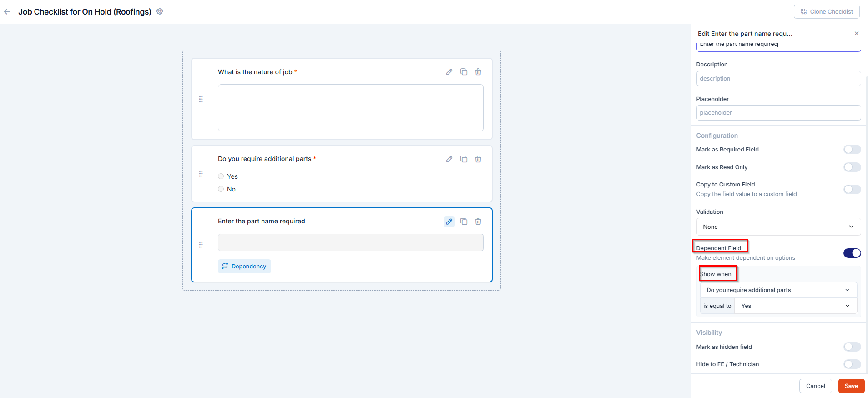Viewport: 868px width, 398px height.
Task: Click the Save button
Action: tap(851, 386)
